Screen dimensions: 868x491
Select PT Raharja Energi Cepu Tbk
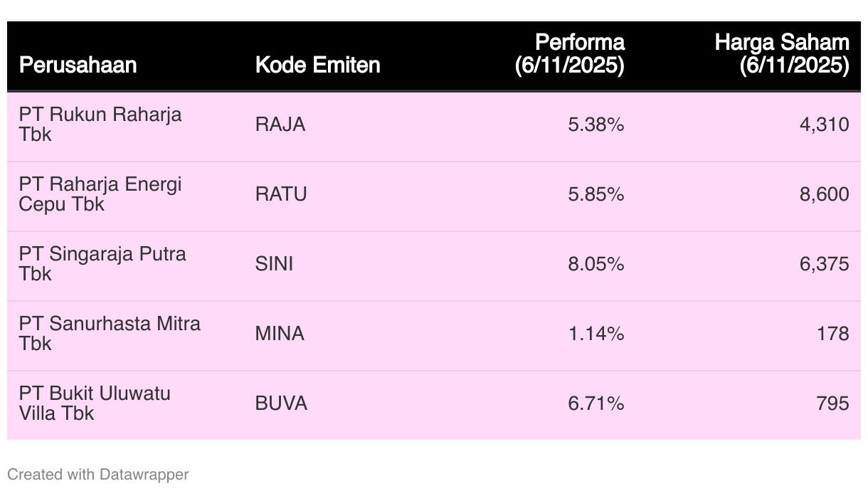pos(100,194)
